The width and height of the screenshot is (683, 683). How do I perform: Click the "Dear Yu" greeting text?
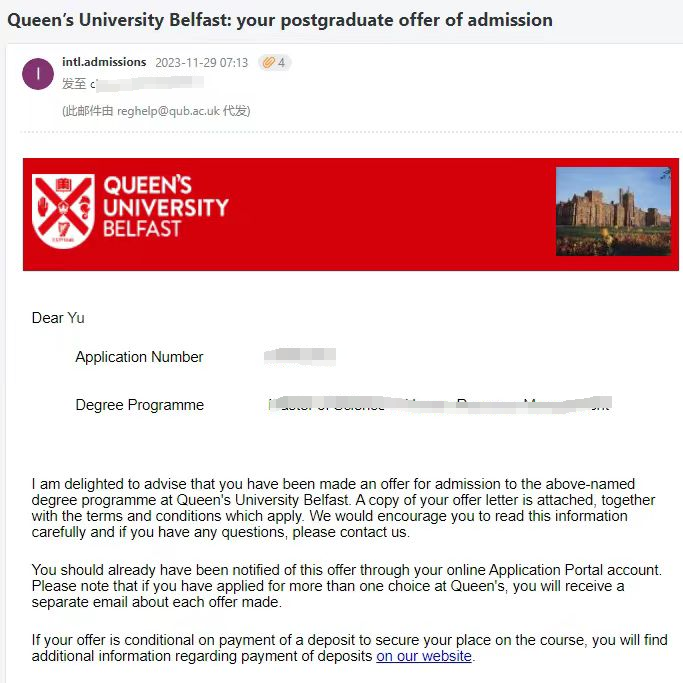point(58,318)
